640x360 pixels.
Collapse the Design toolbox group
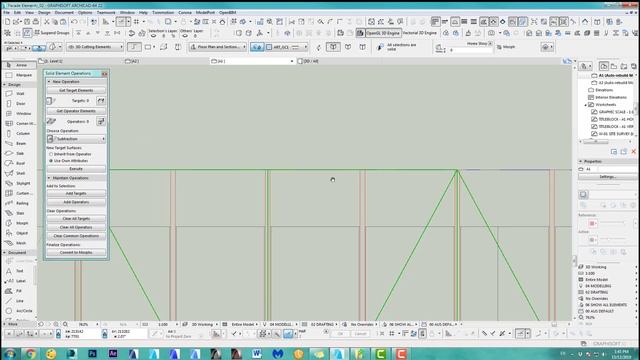5,84
